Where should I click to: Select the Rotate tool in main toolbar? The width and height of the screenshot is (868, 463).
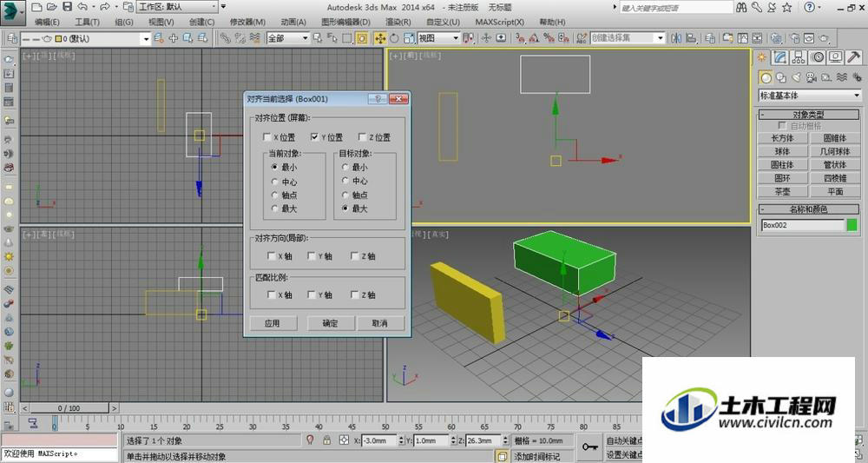[x=394, y=38]
